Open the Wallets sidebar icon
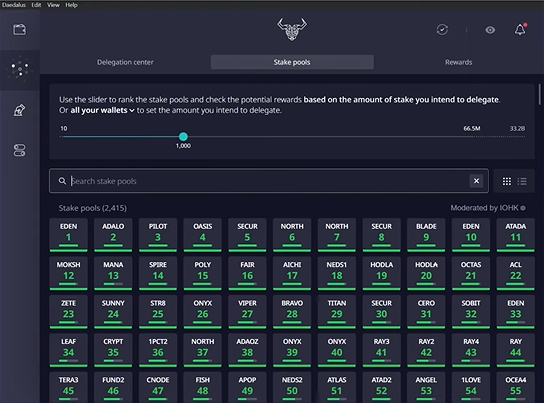The height and width of the screenshot is (403, 544). pyautogui.click(x=19, y=29)
